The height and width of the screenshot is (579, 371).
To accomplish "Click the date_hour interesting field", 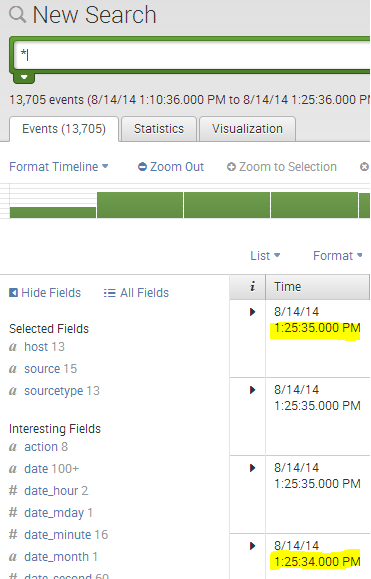I will tap(51, 491).
